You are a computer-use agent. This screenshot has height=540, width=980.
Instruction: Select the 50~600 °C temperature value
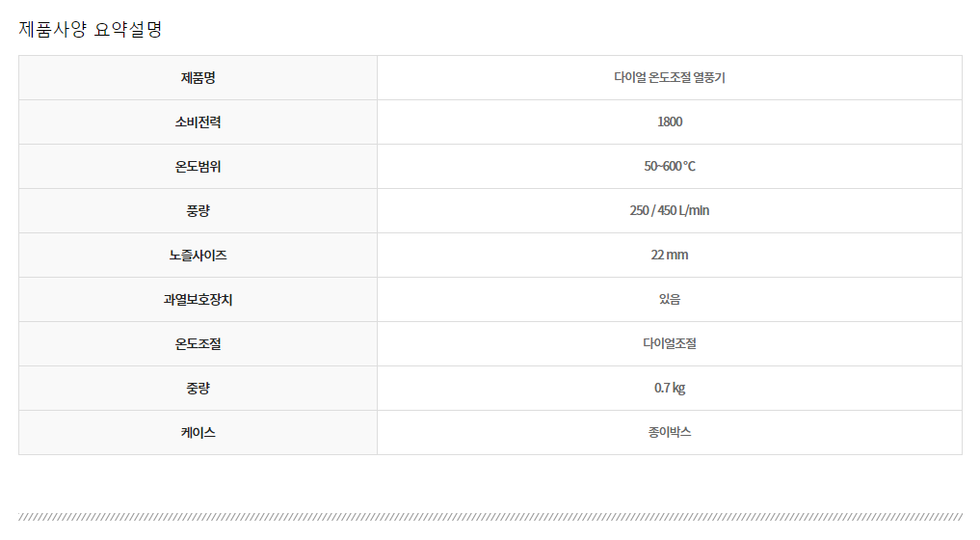[669, 167]
